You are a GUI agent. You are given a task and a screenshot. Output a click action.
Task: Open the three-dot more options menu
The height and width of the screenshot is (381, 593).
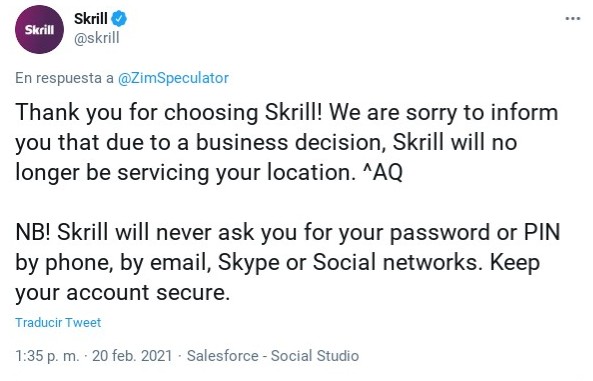[573, 18]
